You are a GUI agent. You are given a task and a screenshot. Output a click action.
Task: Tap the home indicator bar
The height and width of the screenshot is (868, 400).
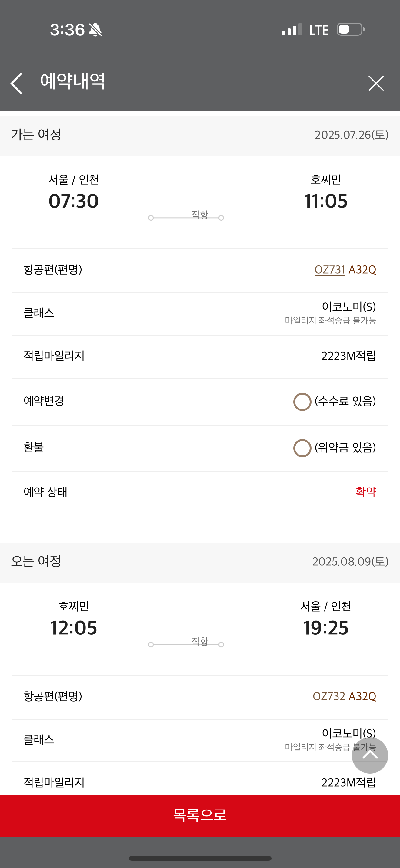[x=200, y=858]
